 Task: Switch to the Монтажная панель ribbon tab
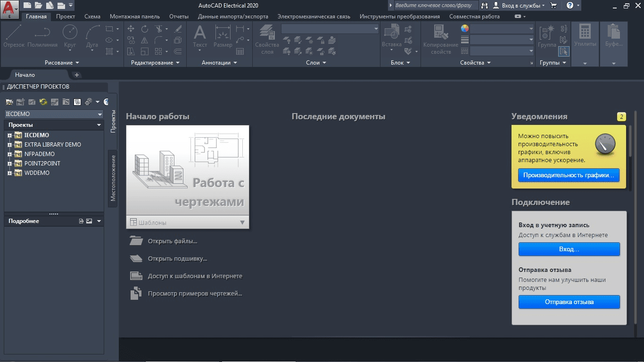(135, 16)
